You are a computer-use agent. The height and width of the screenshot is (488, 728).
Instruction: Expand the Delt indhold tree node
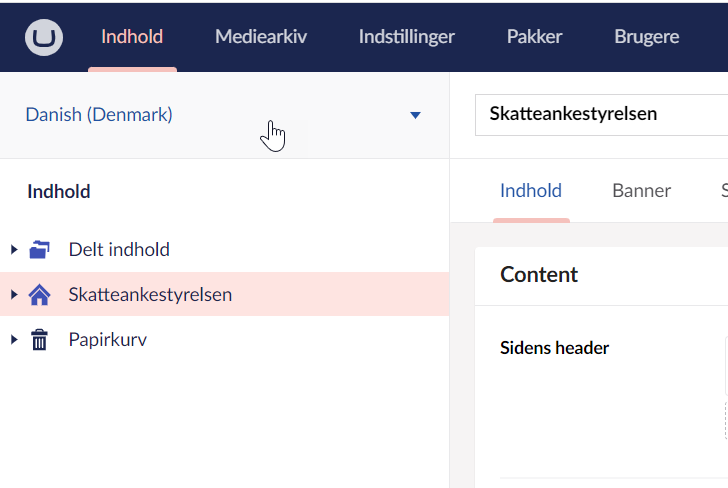coord(14,250)
